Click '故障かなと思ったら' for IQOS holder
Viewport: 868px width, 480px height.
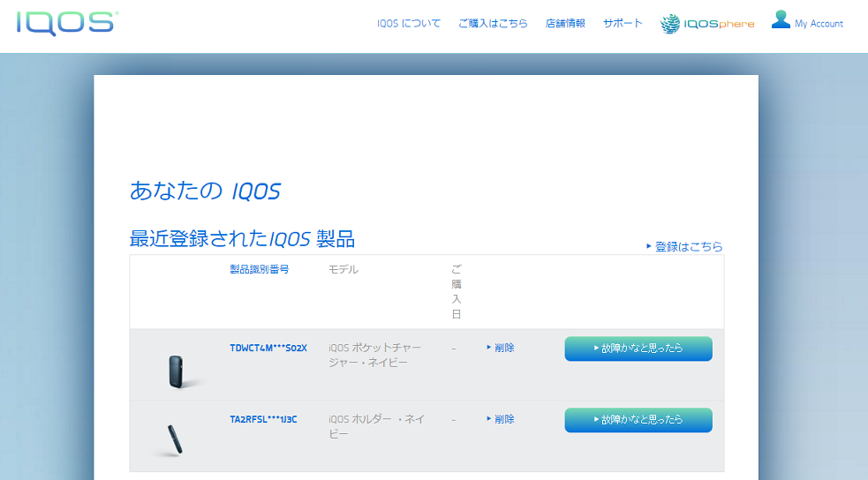[638, 420]
